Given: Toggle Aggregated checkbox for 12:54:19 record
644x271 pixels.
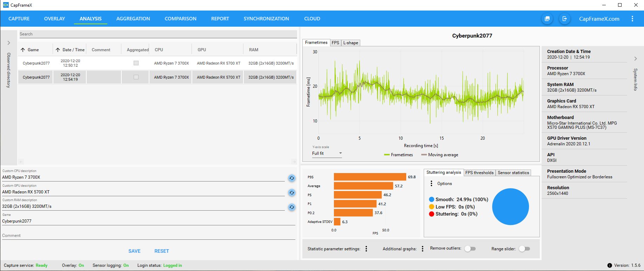Looking at the screenshot, I should [136, 77].
